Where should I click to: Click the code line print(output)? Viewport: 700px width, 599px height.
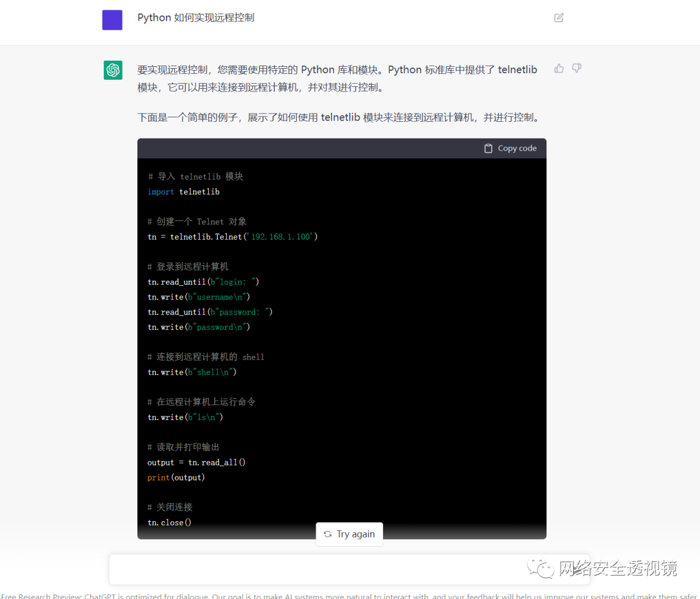tap(176, 478)
